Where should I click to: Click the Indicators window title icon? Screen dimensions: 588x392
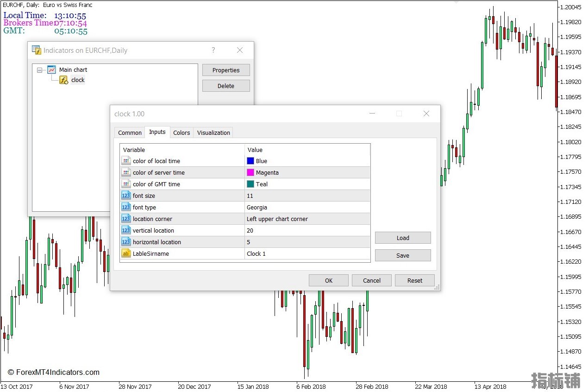click(x=36, y=51)
